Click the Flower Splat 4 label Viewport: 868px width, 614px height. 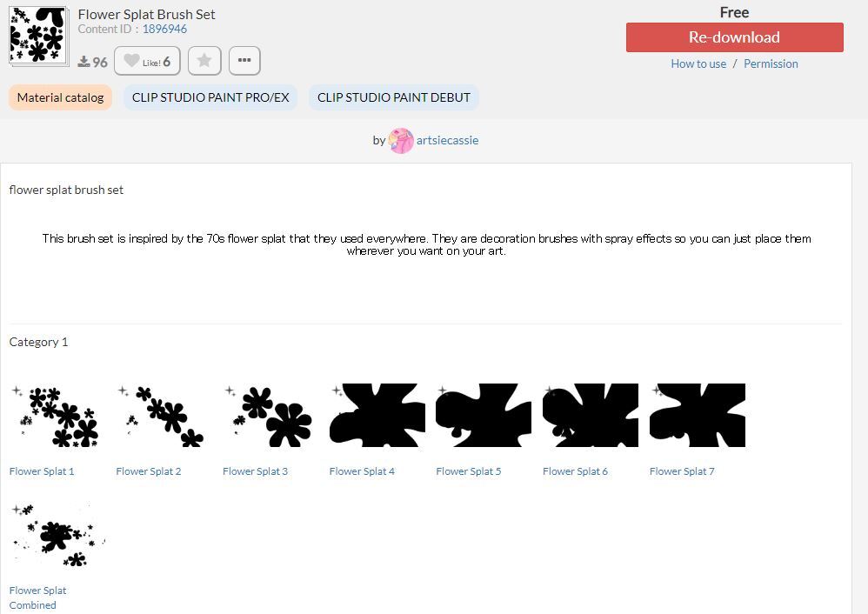(362, 471)
